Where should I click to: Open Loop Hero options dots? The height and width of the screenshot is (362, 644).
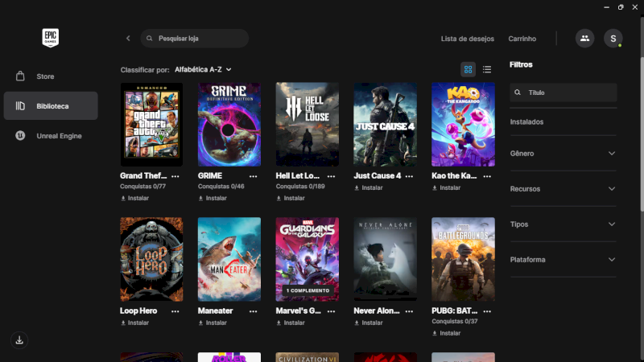coord(175,311)
